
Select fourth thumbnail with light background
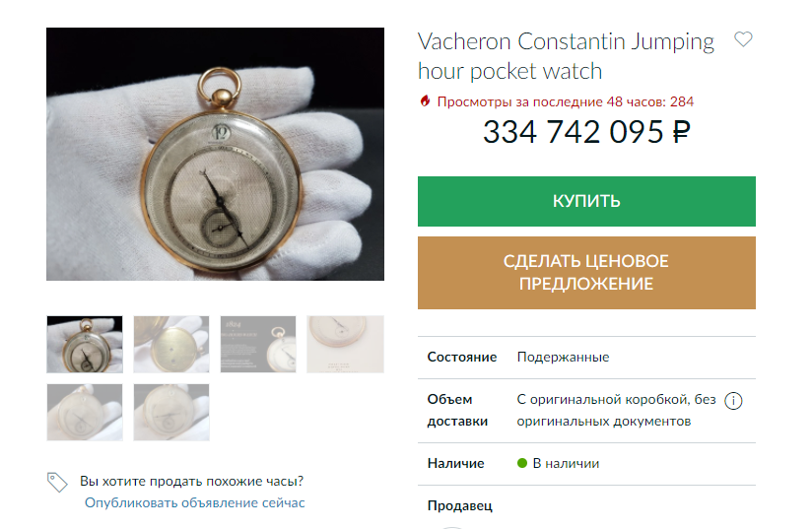point(346,344)
